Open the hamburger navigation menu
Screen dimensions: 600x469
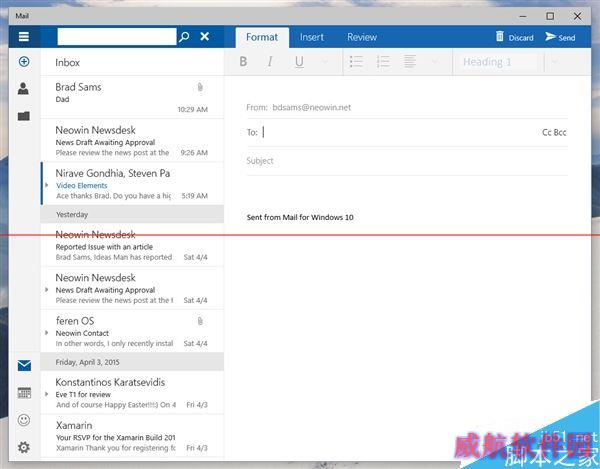[x=24, y=37]
